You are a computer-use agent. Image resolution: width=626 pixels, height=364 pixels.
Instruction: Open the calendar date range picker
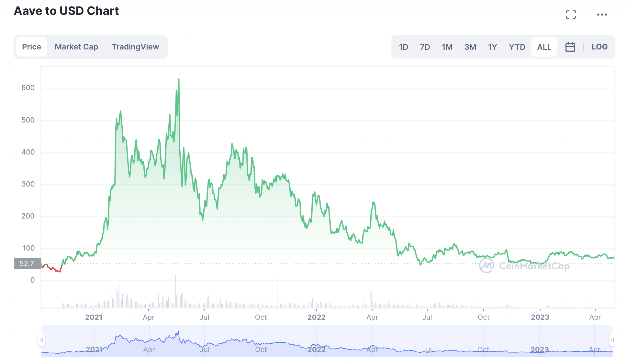click(570, 47)
